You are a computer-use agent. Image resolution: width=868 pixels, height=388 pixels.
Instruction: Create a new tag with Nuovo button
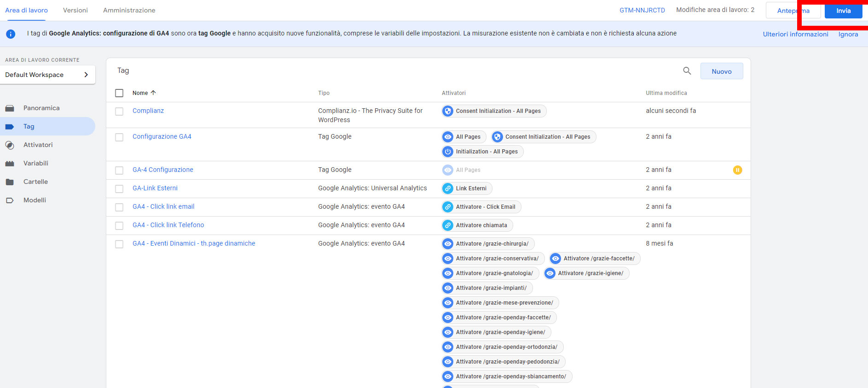tap(721, 71)
